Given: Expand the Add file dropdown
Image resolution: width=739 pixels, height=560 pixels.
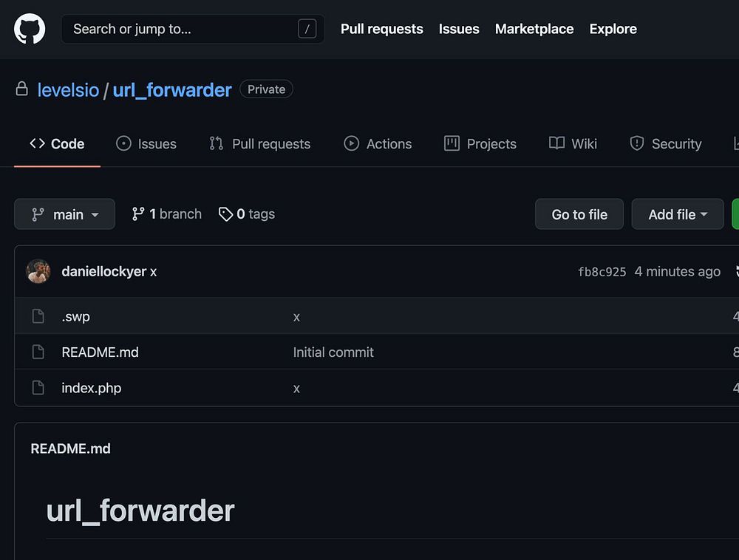Looking at the screenshot, I should tap(677, 214).
